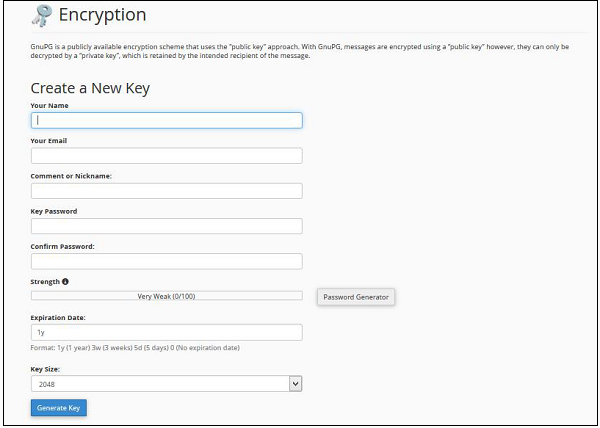
Task: Click the Key Password label text
Action: pyautogui.click(x=54, y=211)
